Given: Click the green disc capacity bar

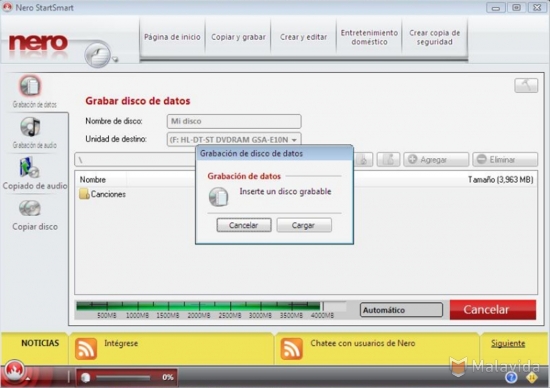Looking at the screenshot, I should 199,306.
